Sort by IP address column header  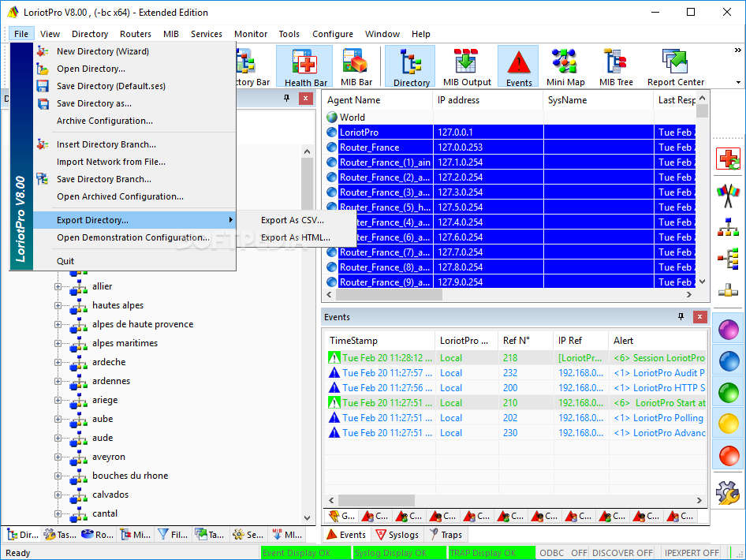[487, 100]
